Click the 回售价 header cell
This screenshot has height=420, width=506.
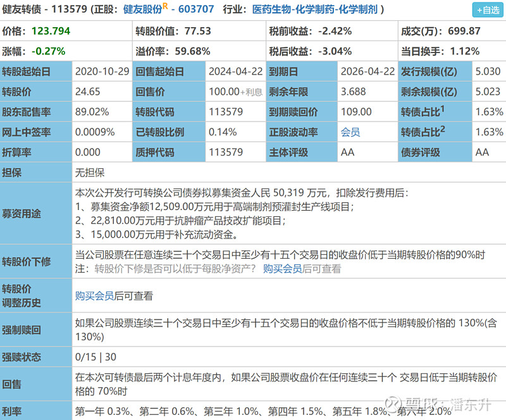pyautogui.click(x=169, y=92)
